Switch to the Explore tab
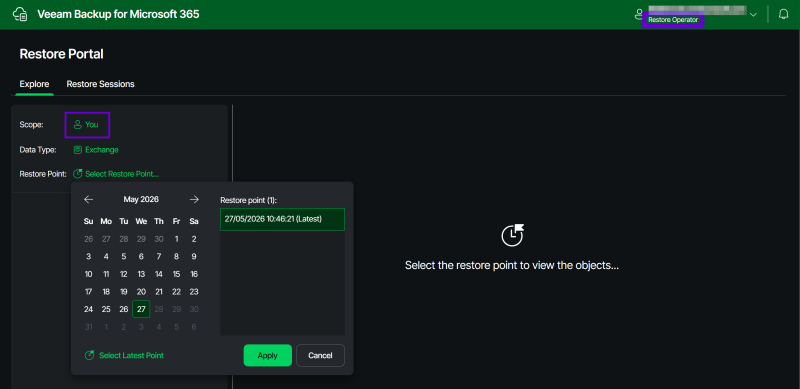This screenshot has height=389, width=800. coord(34,84)
